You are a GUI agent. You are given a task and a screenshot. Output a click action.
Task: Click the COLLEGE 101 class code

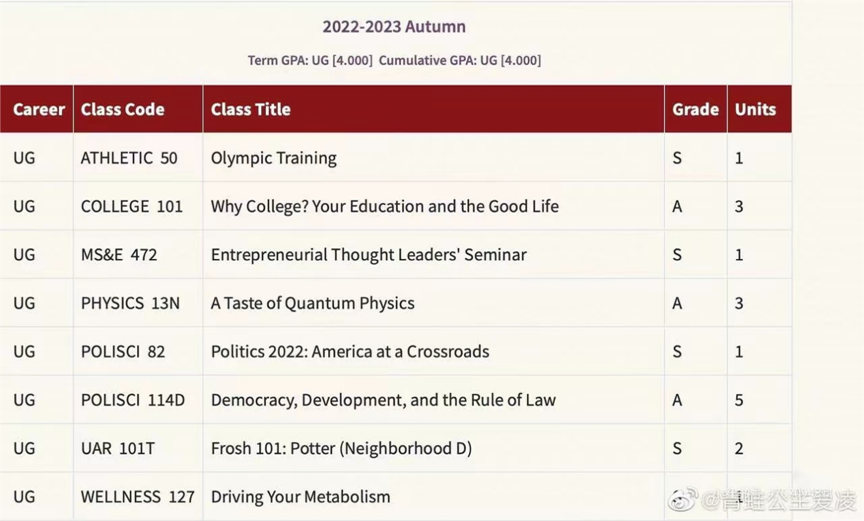click(x=132, y=206)
